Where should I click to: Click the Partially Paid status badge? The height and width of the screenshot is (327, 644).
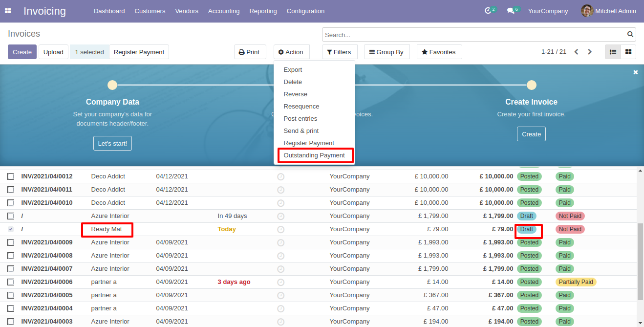click(576, 282)
